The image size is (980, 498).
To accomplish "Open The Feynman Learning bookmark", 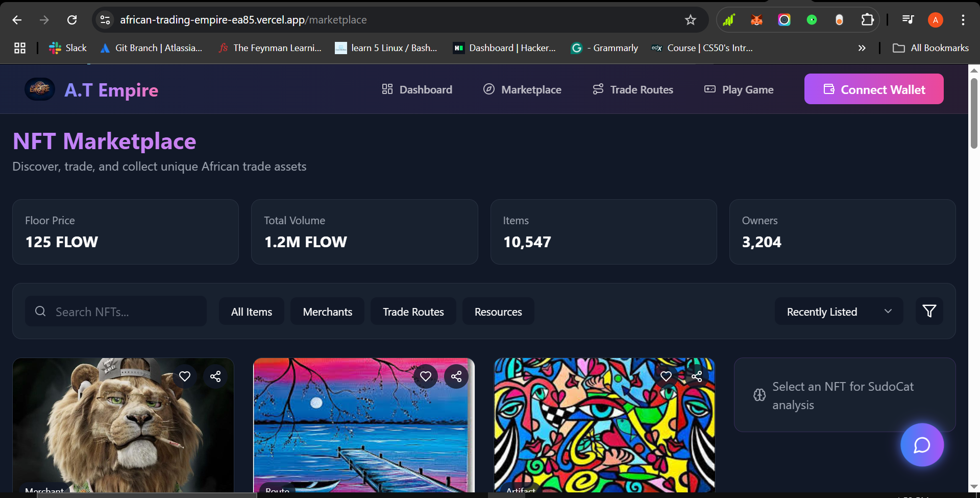I will click(270, 48).
